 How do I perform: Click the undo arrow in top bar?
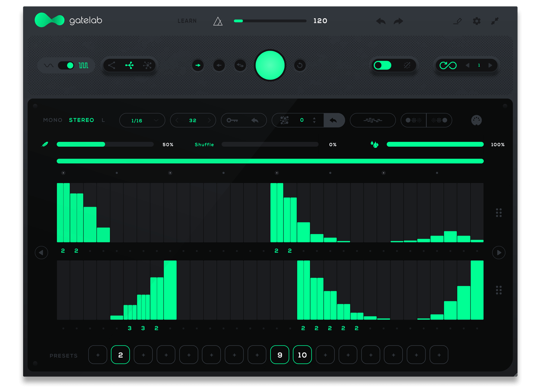[381, 21]
